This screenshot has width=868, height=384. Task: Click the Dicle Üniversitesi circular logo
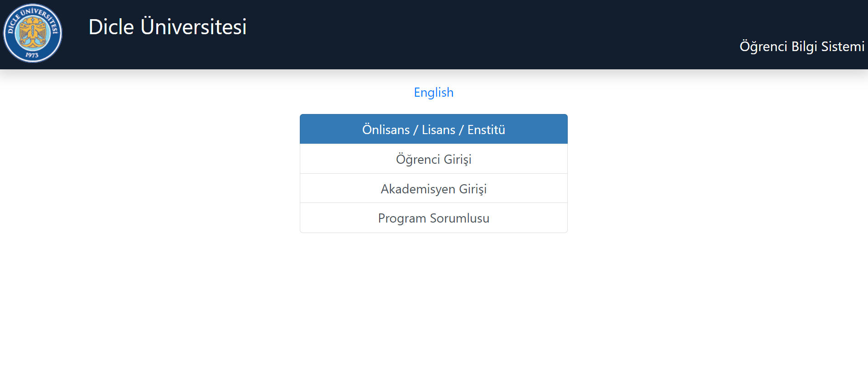(33, 33)
